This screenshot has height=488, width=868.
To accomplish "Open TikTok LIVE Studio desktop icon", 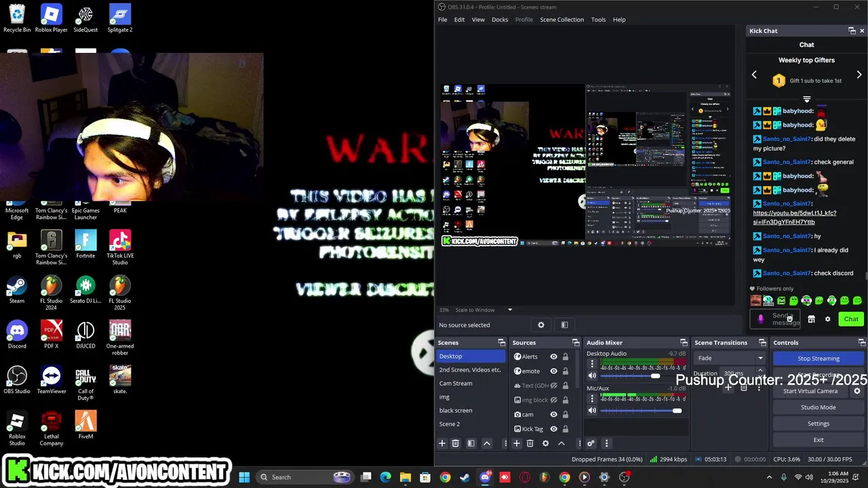I will click(x=120, y=247).
